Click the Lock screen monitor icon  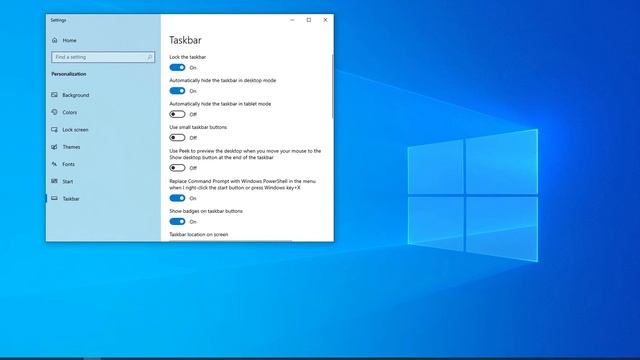pyautogui.click(x=54, y=129)
